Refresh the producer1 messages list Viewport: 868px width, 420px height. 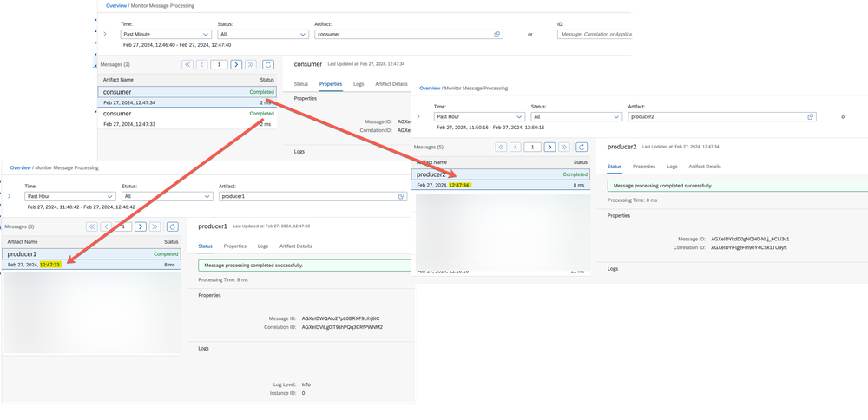[174, 226]
